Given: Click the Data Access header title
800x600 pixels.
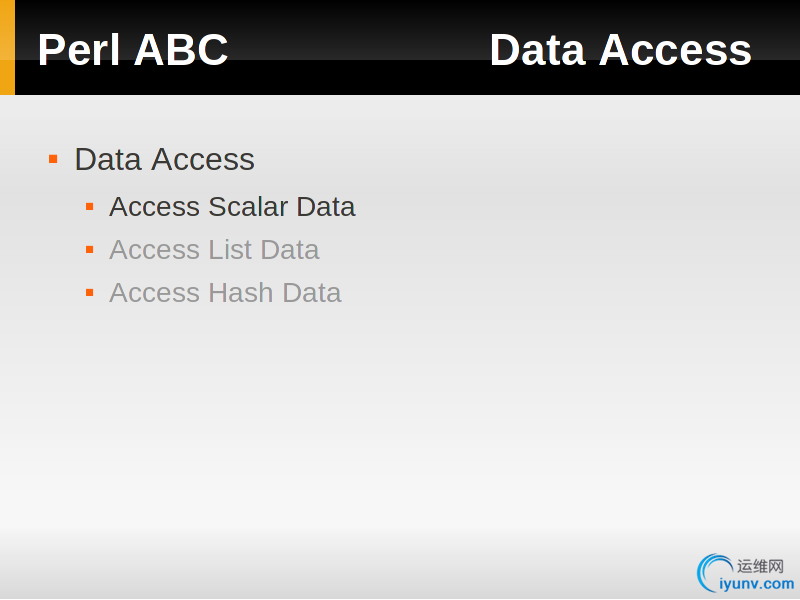Looking at the screenshot, I should click(x=620, y=49).
